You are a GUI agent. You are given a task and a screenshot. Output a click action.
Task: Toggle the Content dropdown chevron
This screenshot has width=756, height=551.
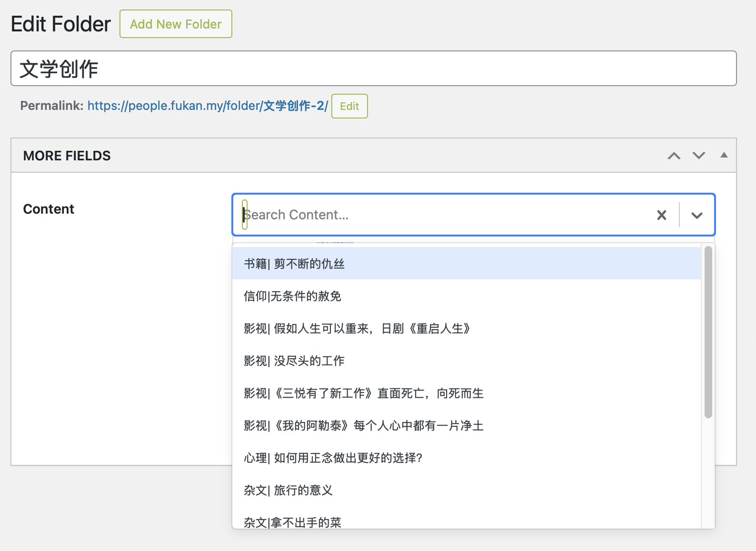(x=696, y=215)
